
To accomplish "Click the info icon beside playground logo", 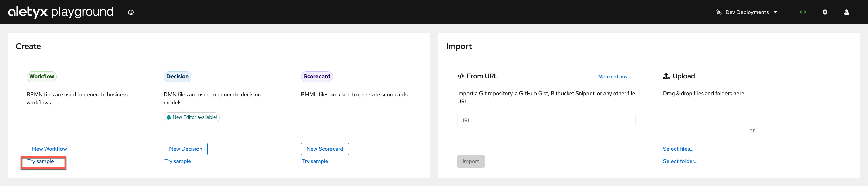I will (x=131, y=12).
